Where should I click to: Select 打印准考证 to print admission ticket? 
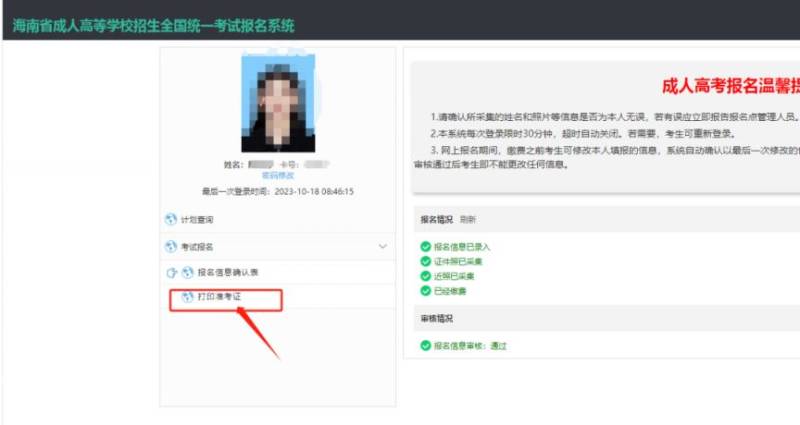220,298
